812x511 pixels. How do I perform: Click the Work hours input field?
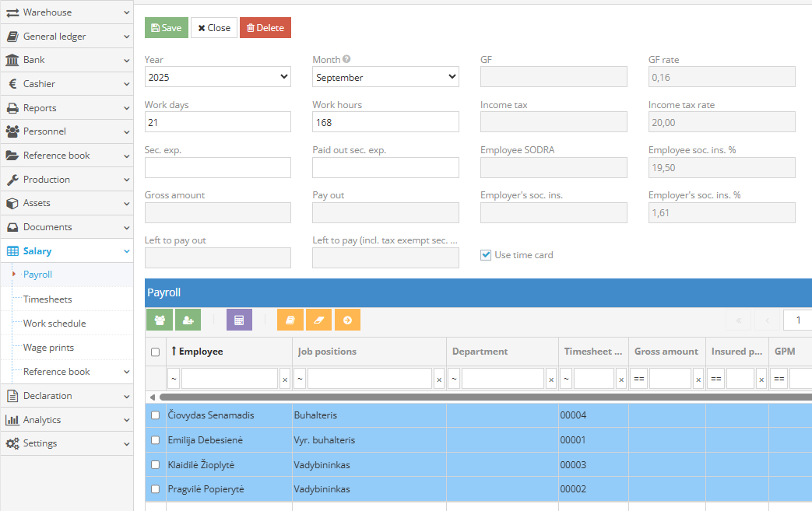coord(385,121)
